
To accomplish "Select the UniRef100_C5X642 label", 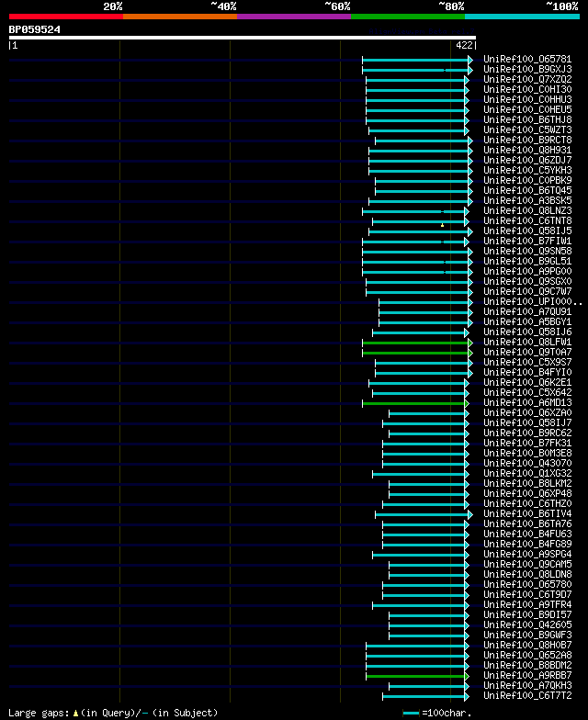I will point(527,393).
